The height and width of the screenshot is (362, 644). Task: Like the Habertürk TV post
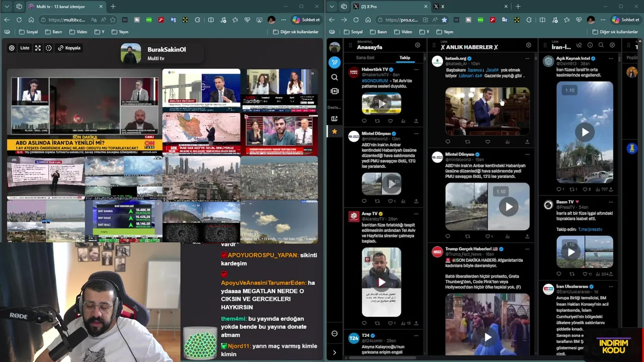pyautogui.click(x=390, y=121)
